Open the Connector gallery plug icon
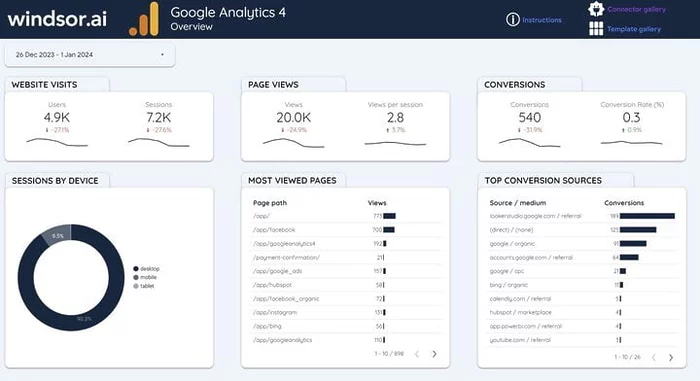The width and height of the screenshot is (700, 381). (x=596, y=9)
